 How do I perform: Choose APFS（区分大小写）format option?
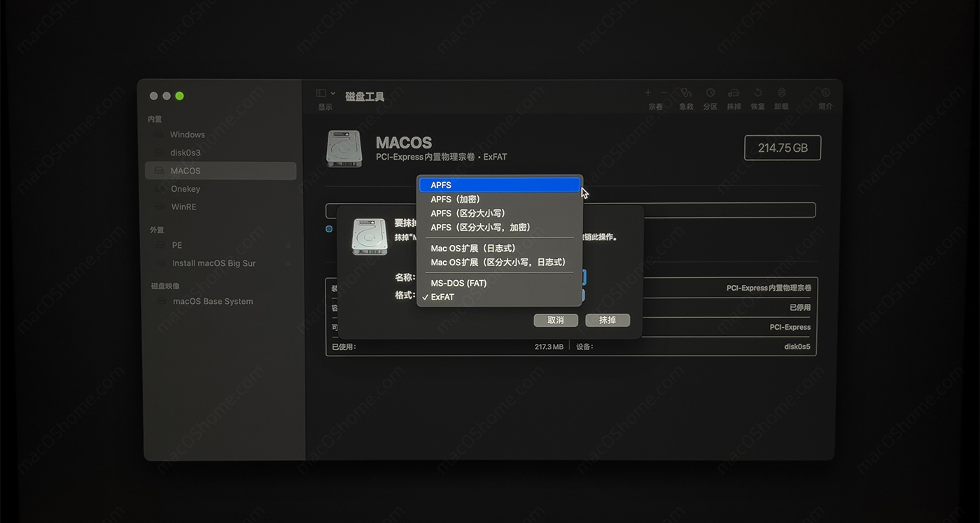[x=500, y=214]
